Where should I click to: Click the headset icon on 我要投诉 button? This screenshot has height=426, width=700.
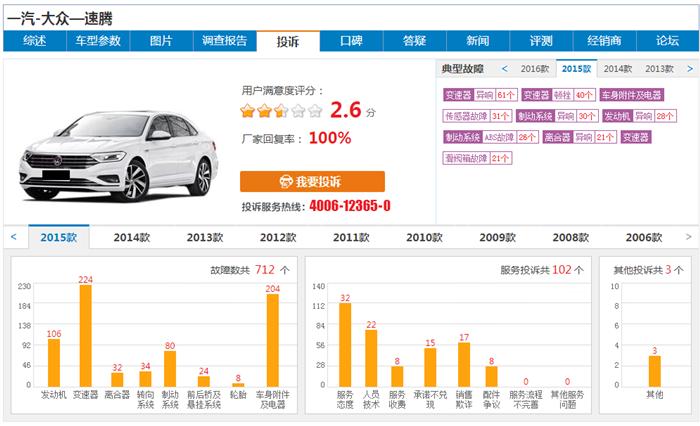[x=286, y=181]
